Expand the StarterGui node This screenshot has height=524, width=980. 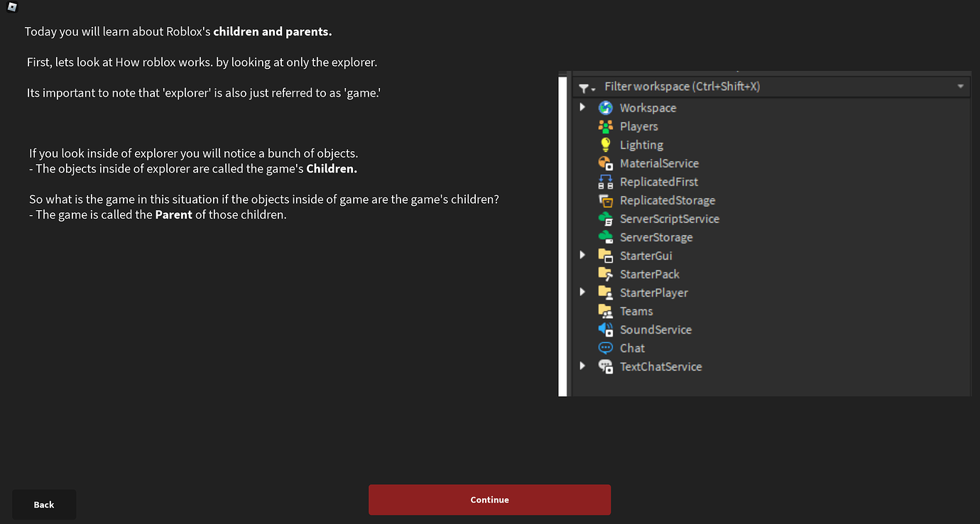[583, 254]
